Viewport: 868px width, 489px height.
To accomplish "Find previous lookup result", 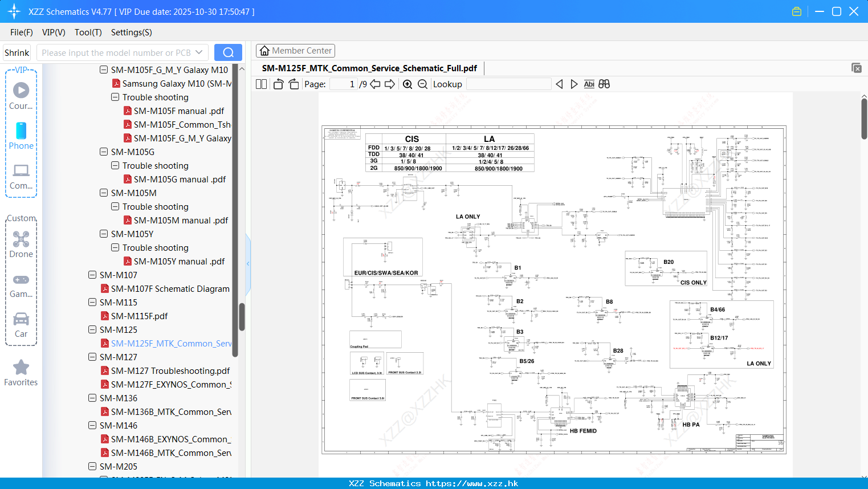I will [x=559, y=84].
